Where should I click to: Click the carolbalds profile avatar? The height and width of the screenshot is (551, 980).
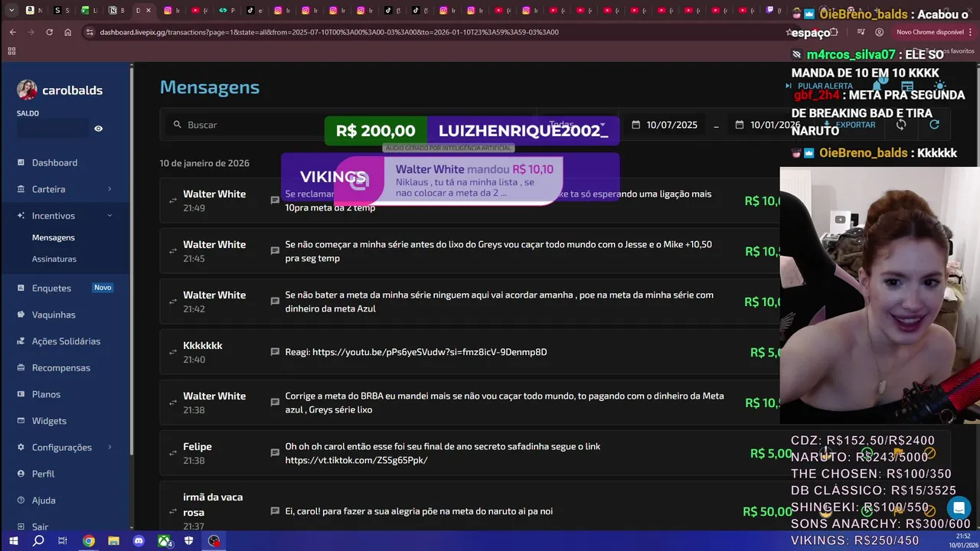(x=27, y=90)
